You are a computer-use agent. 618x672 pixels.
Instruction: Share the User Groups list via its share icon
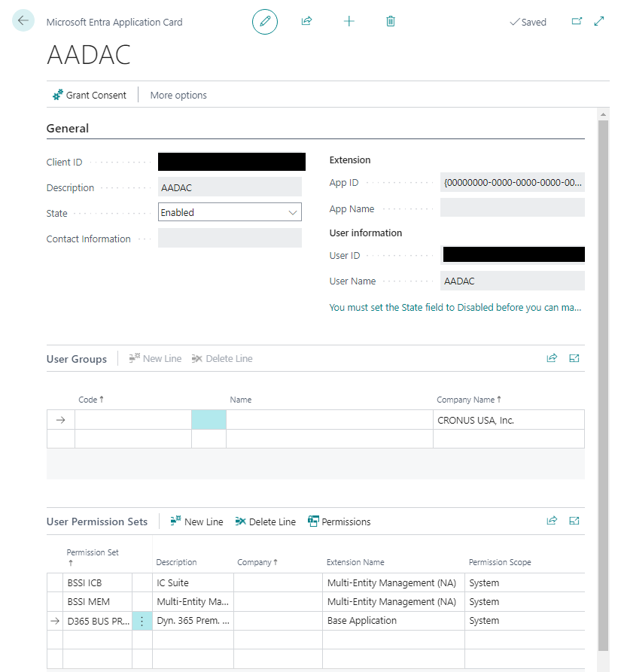click(552, 358)
